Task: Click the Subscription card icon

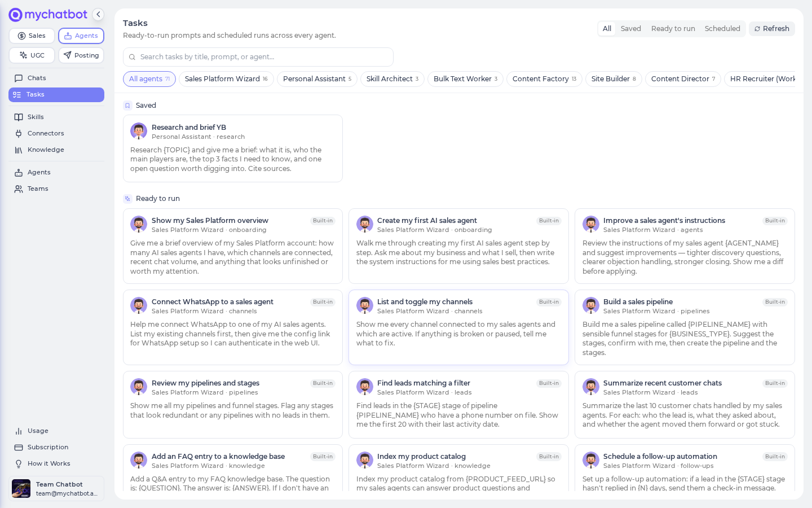Action: coord(19,448)
